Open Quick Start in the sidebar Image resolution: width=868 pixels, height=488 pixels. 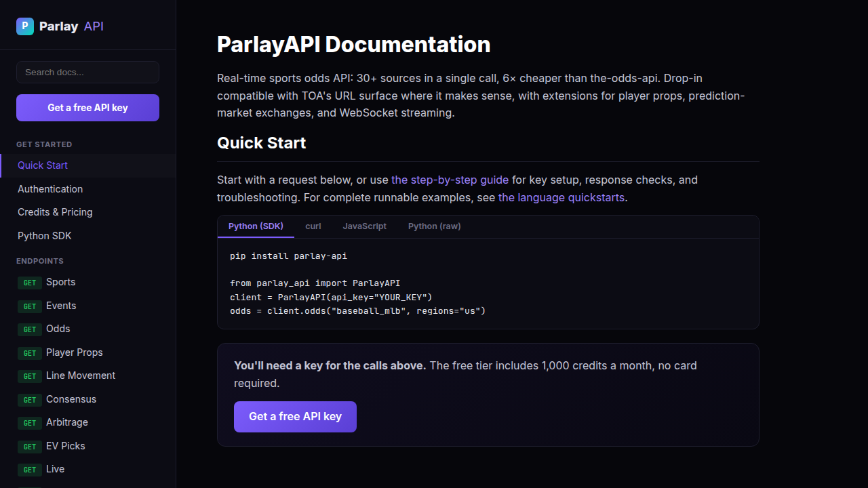(x=88, y=165)
